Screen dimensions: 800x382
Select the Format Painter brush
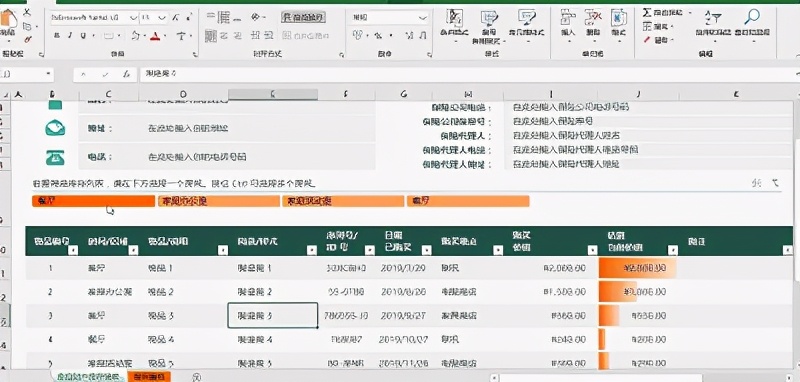[x=28, y=39]
